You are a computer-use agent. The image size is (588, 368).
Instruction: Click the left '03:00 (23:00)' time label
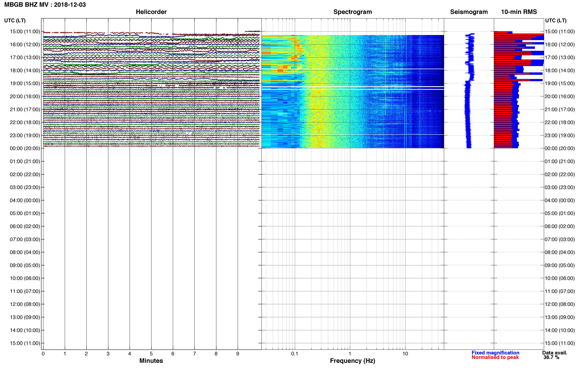coord(25,187)
